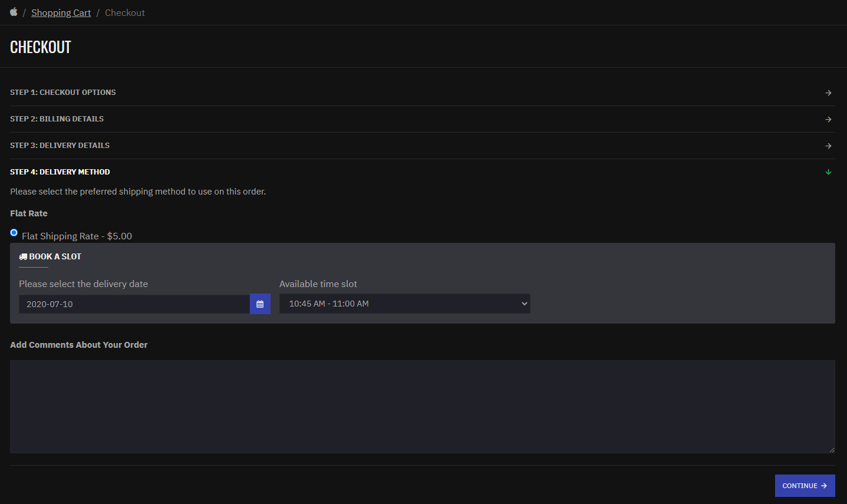Expand Step 2: Billing Details
Image resolution: width=847 pixels, height=504 pixels.
(x=57, y=119)
